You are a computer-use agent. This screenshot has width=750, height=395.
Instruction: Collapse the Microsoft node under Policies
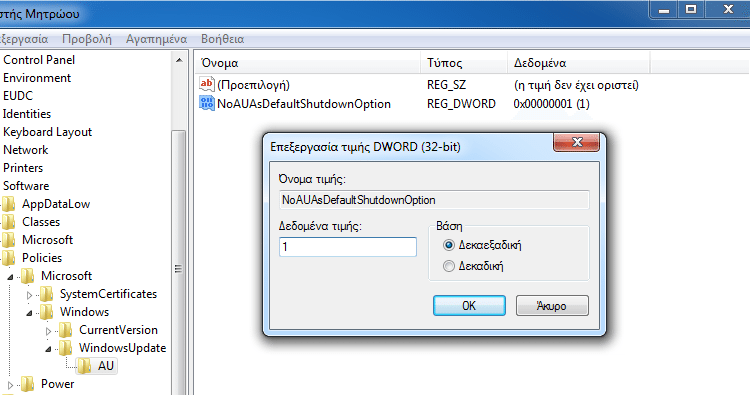tap(10, 277)
